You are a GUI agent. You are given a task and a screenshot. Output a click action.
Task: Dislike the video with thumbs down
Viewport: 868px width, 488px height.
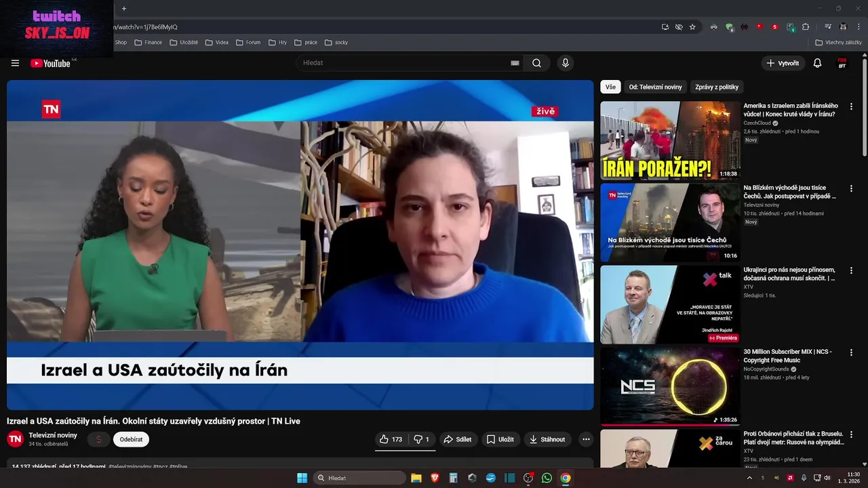coord(421,439)
